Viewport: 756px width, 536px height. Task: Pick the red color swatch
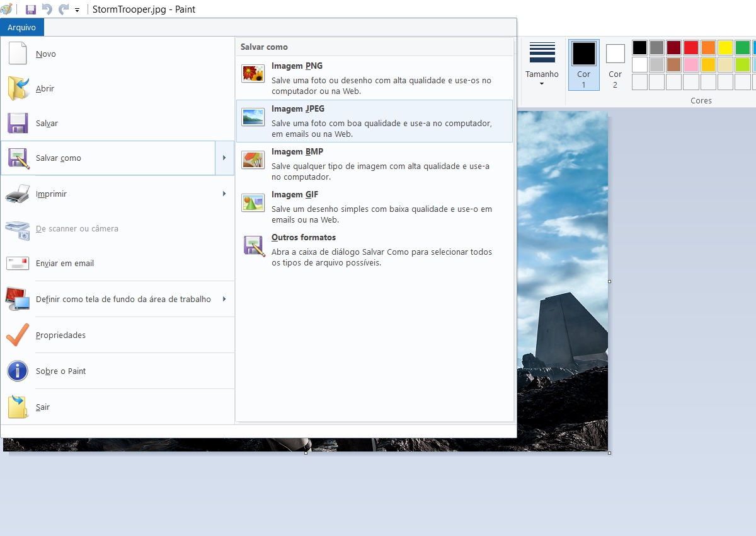coord(691,47)
